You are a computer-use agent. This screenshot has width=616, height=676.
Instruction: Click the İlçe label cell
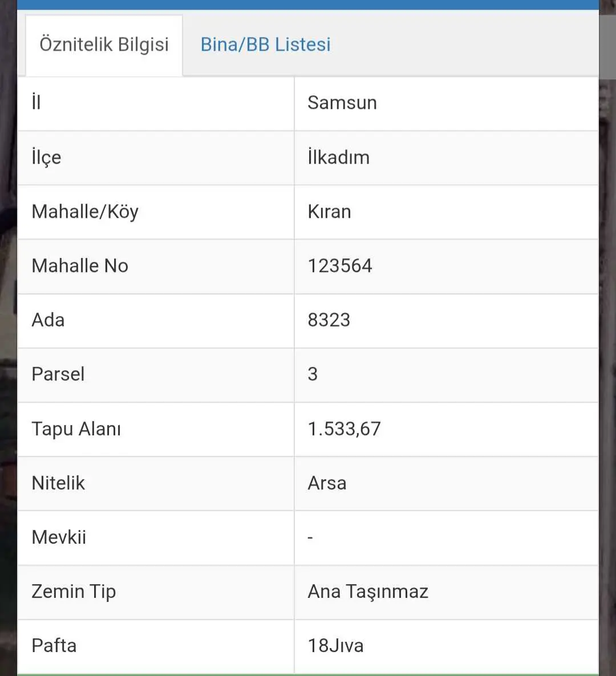(156, 158)
